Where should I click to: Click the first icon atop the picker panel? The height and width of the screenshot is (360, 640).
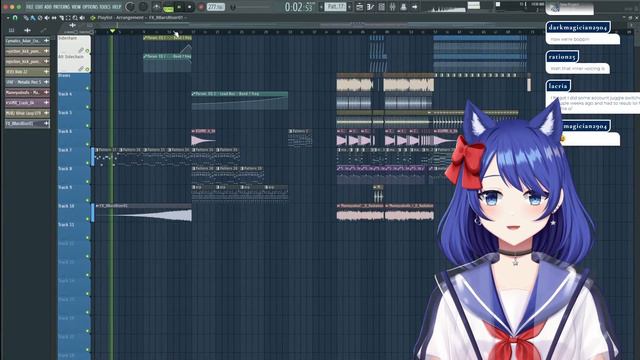(11, 30)
